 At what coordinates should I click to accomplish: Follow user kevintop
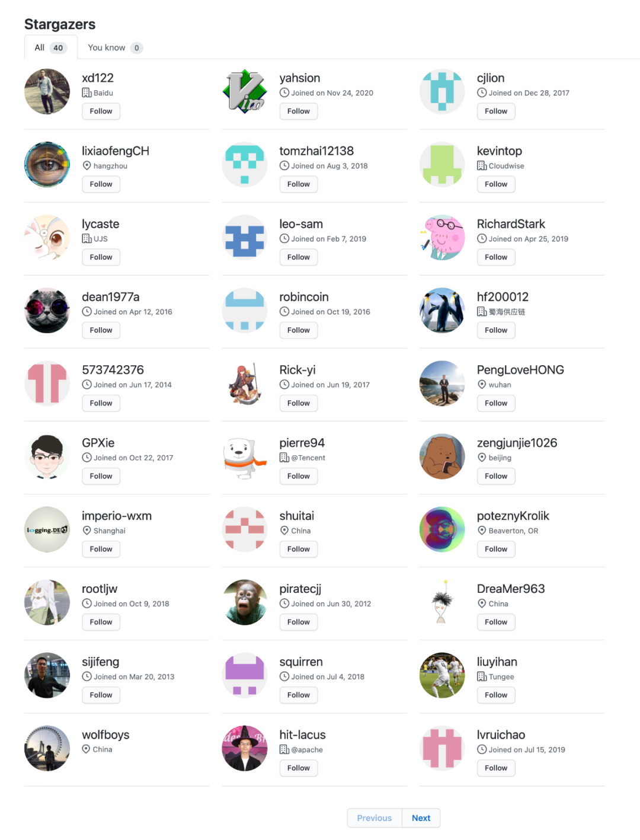[x=496, y=184]
